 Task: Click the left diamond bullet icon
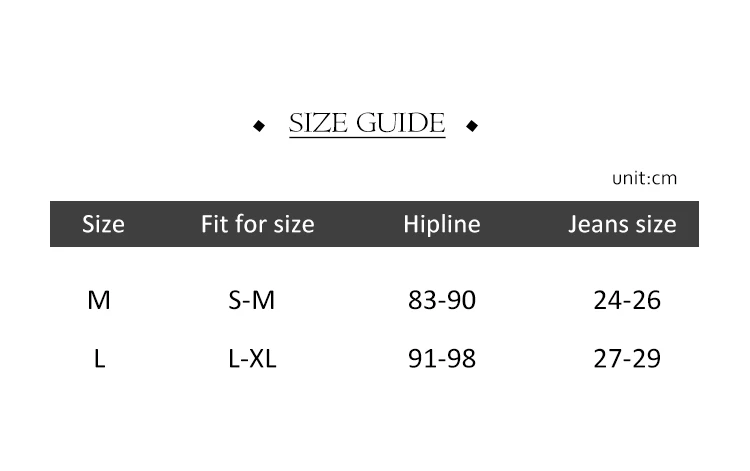(x=259, y=126)
